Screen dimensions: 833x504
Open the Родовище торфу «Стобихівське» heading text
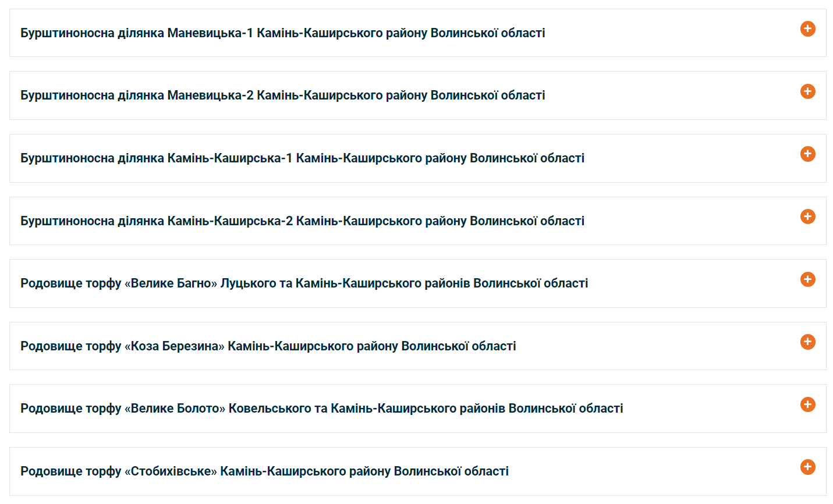264,471
